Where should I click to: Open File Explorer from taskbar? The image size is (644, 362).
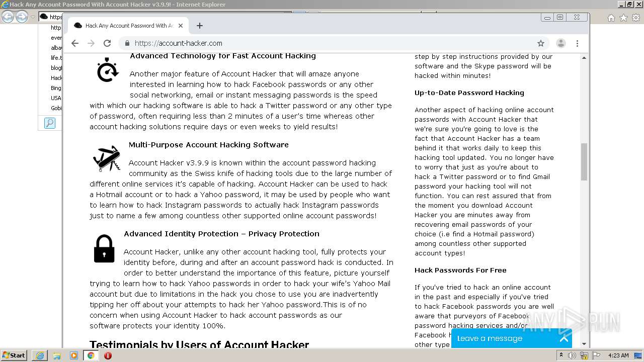[57, 355]
